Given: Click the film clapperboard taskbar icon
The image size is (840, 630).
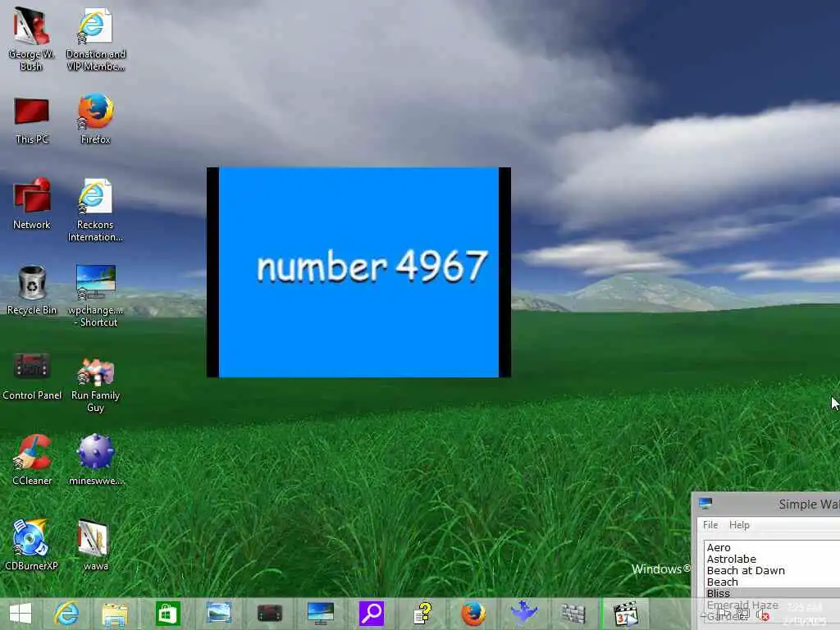Looking at the screenshot, I should 626,614.
